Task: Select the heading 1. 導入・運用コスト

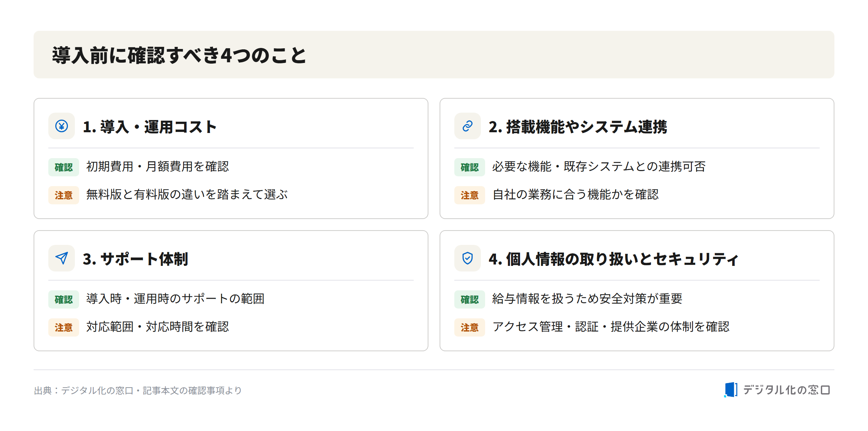Action: pos(150,127)
